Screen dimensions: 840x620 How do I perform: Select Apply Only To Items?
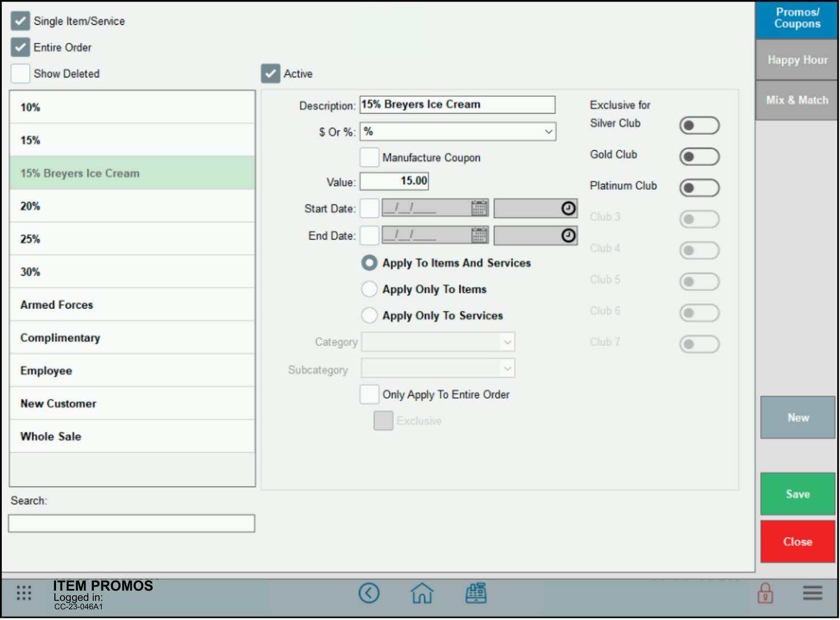click(x=369, y=289)
